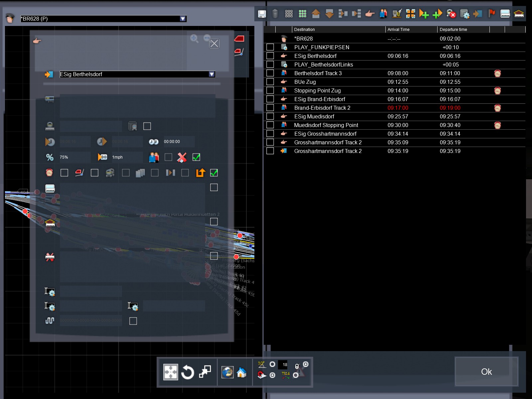532x399 pixels.
Task: Select the green grid icon in the timetable toolbar
Action: [302, 14]
